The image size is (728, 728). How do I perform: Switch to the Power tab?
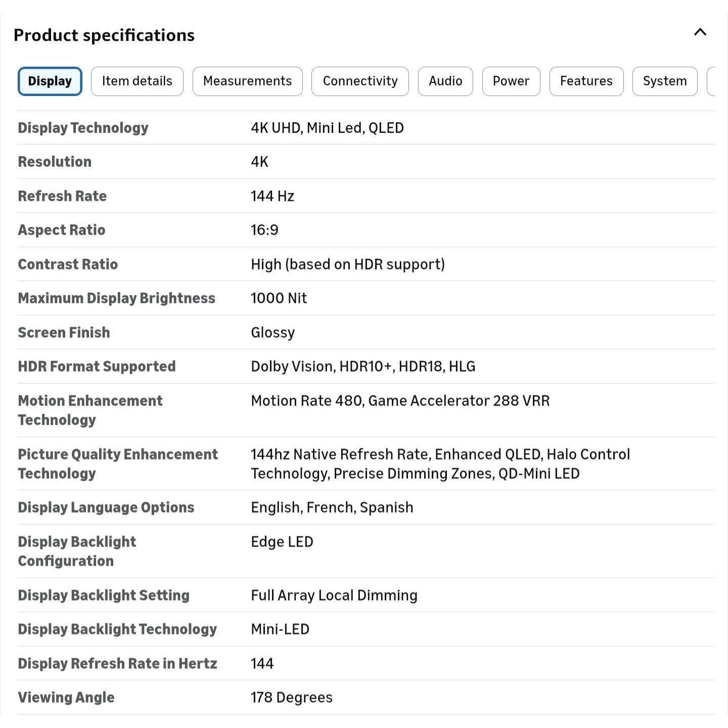click(x=511, y=81)
